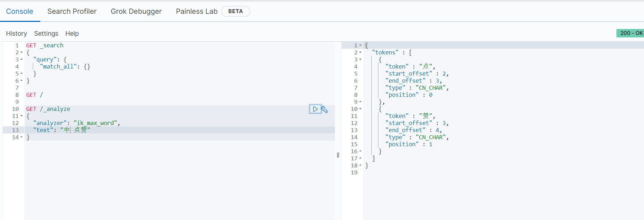Screen dimensions: 644x220
Task: Click the '"query": {' line in editor
Action: [x=50, y=60]
